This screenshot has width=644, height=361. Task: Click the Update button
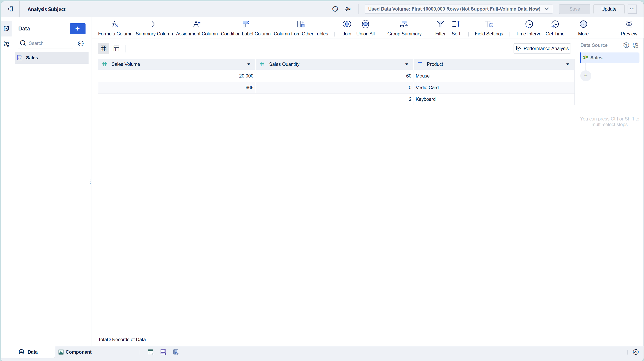[x=609, y=9]
